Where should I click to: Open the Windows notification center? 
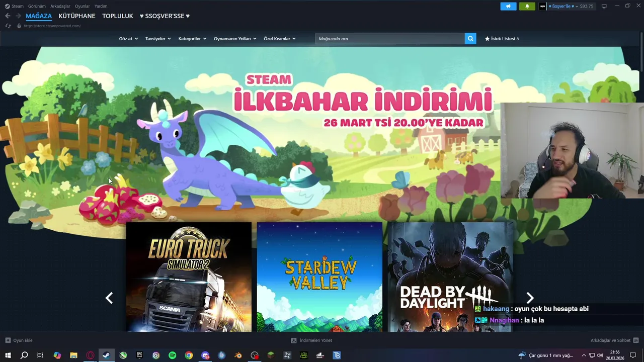[633, 355]
